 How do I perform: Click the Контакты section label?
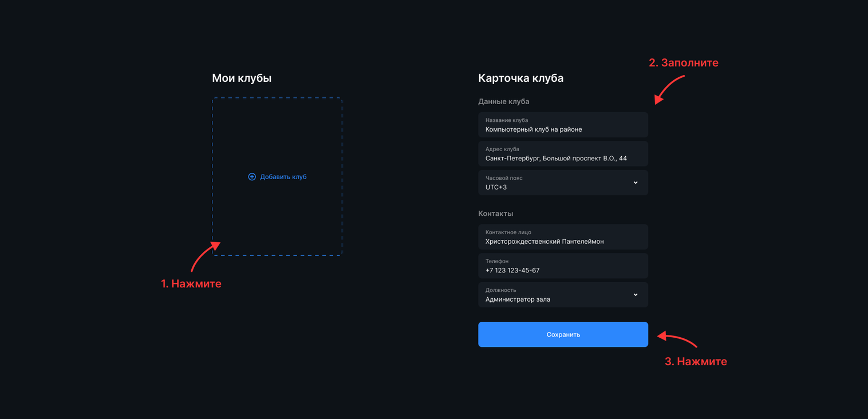(x=496, y=214)
